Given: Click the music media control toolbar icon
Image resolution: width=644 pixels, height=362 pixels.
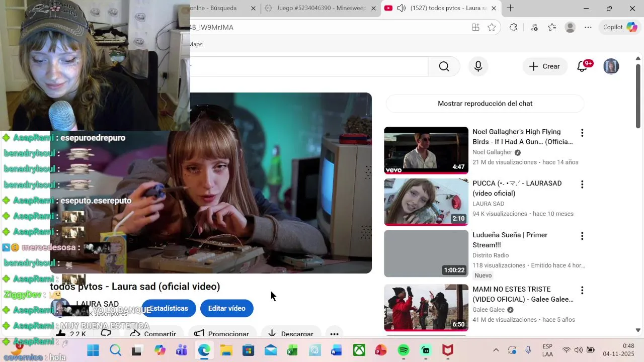Looking at the screenshot, I should point(534,27).
